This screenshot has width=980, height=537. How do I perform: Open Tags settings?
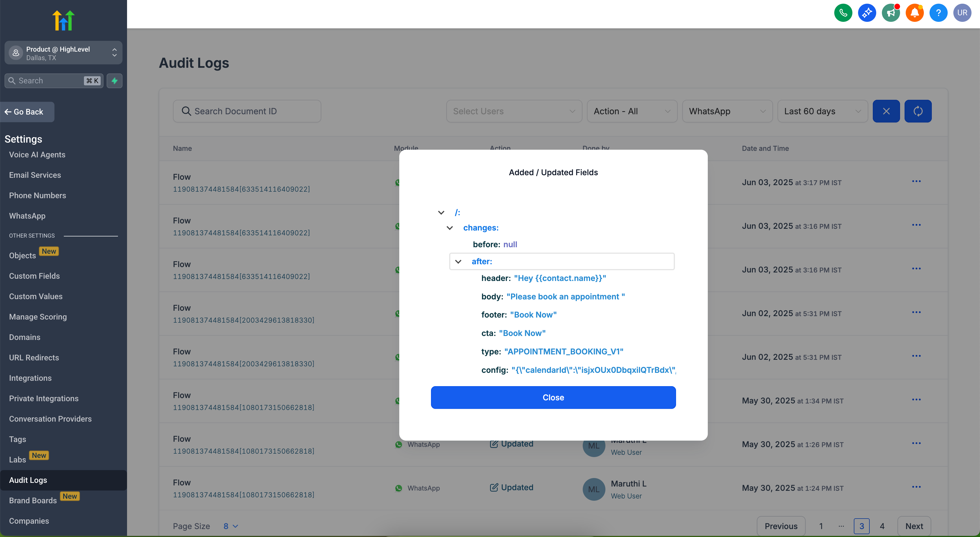(18, 440)
